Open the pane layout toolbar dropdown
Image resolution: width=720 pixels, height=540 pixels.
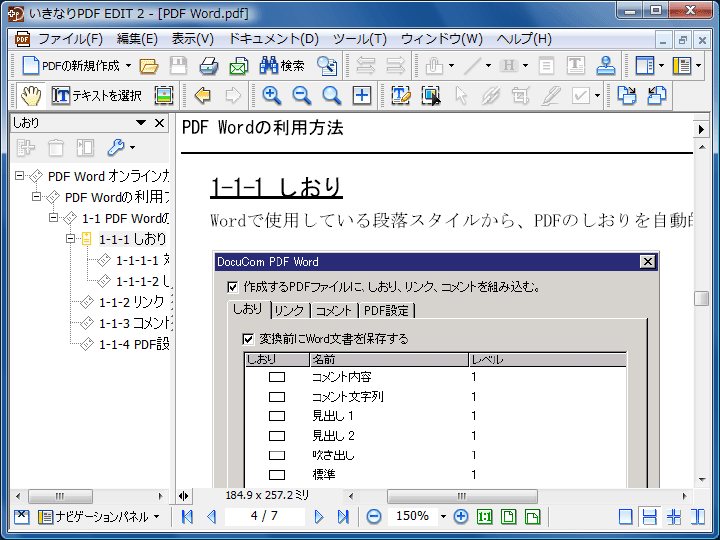click(661, 66)
